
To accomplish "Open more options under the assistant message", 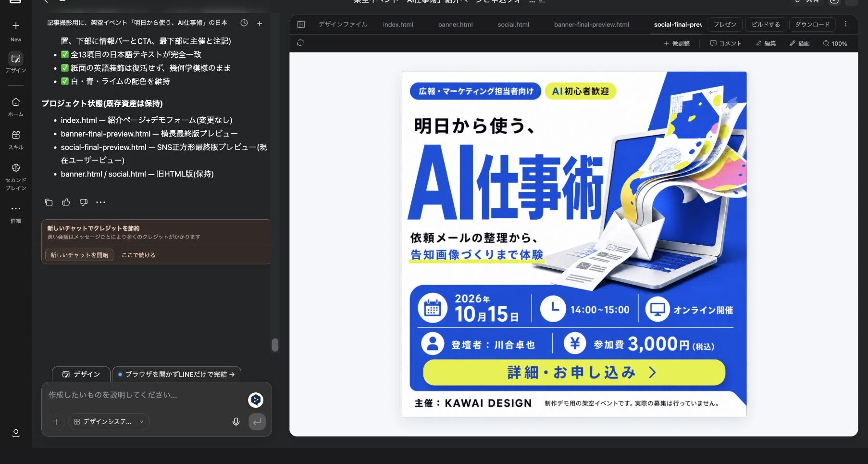I will (x=100, y=202).
